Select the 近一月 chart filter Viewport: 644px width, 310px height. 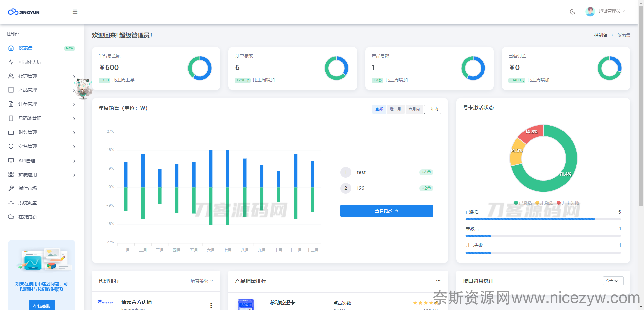395,109
